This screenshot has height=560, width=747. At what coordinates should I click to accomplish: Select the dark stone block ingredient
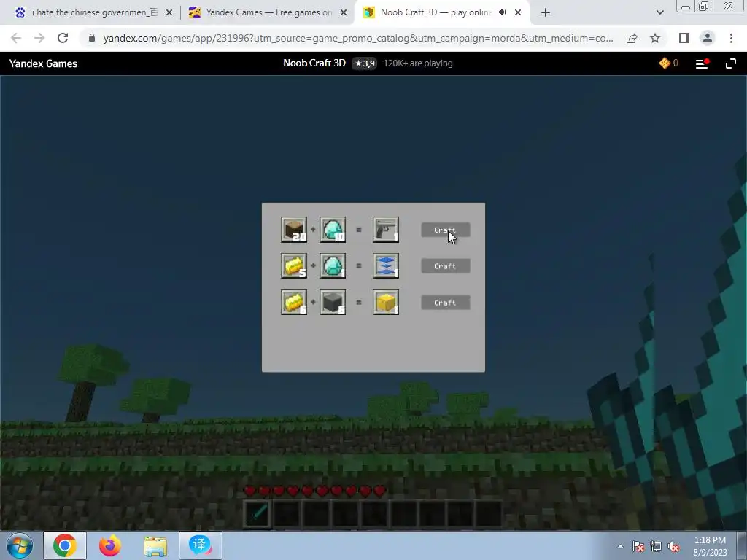(333, 302)
